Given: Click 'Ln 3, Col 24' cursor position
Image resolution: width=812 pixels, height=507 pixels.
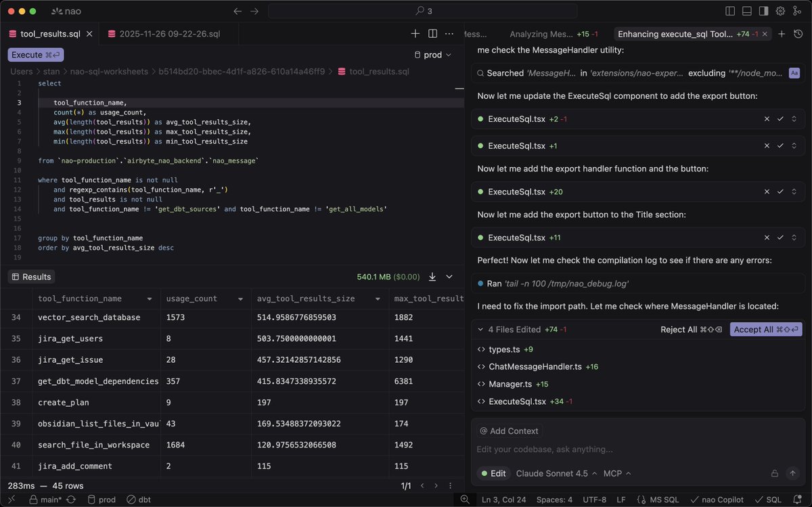Looking at the screenshot, I should [503, 500].
